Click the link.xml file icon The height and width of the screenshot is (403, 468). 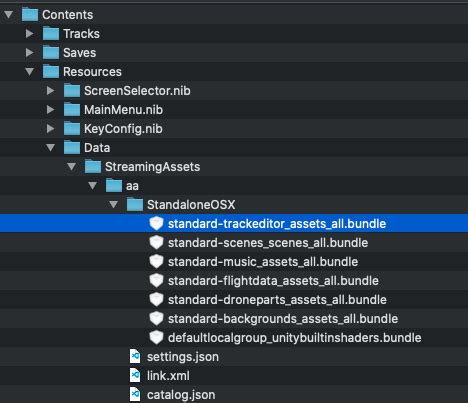(x=135, y=375)
